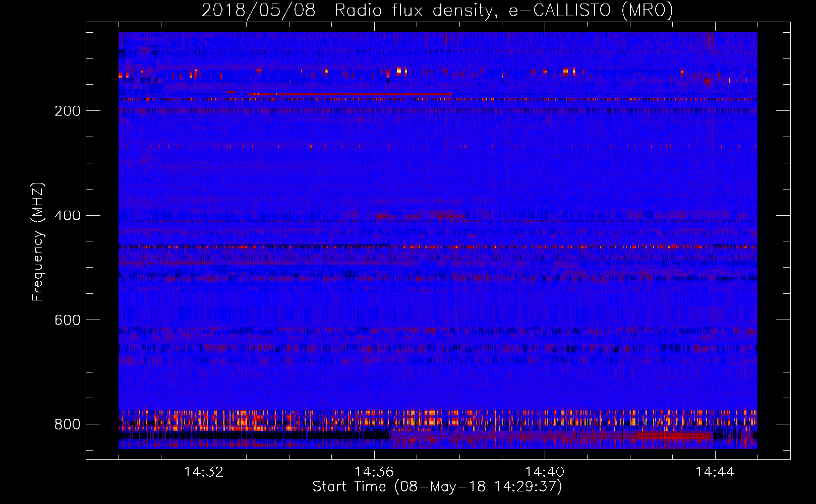
Task: Click the 'Start Time (08-May-18 14:29:37)' x-axis label
Action: click(x=437, y=487)
